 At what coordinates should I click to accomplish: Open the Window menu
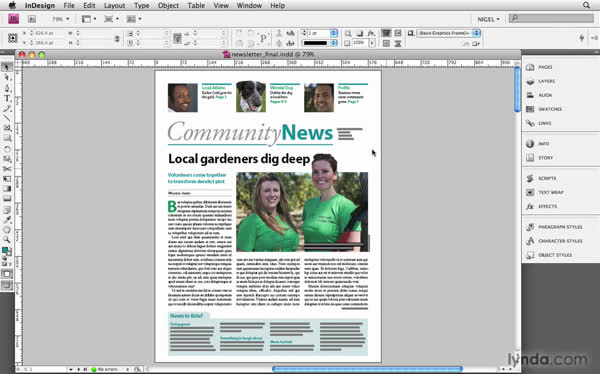(x=249, y=5)
